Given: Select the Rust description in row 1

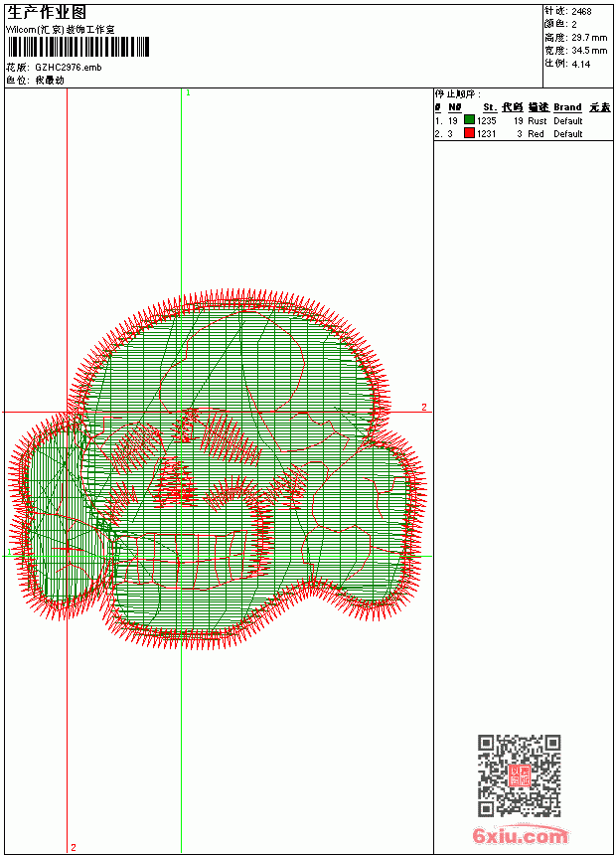Looking at the screenshot, I should tap(537, 121).
